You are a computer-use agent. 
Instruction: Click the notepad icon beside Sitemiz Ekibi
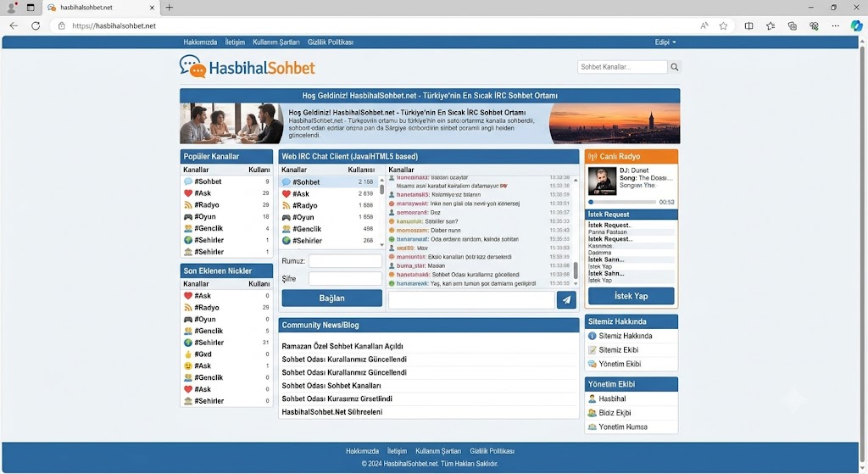coord(593,350)
